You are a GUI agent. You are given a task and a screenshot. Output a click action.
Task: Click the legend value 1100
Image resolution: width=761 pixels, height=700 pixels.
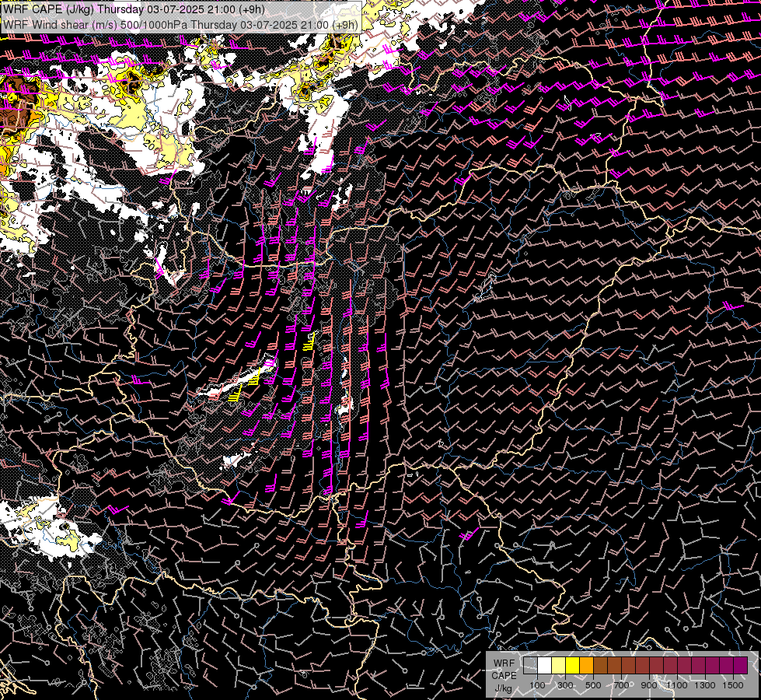pyautogui.click(x=677, y=685)
